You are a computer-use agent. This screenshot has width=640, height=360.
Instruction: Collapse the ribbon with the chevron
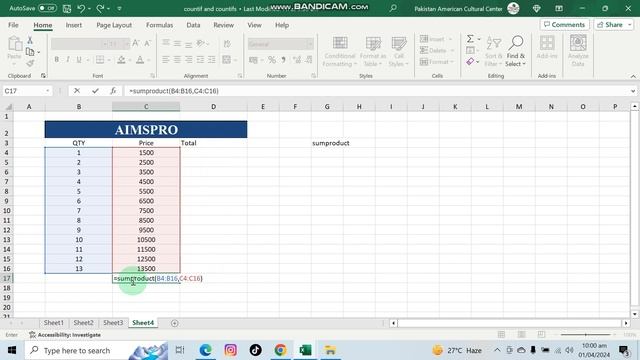click(633, 76)
